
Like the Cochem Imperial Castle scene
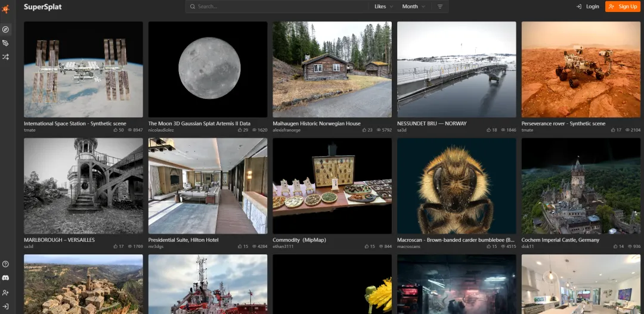615,246
